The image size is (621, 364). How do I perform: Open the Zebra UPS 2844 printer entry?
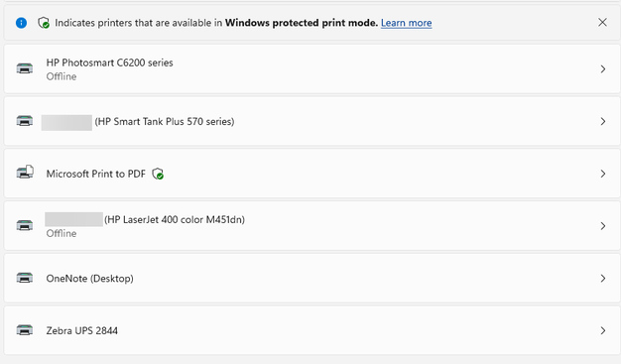[x=312, y=330]
